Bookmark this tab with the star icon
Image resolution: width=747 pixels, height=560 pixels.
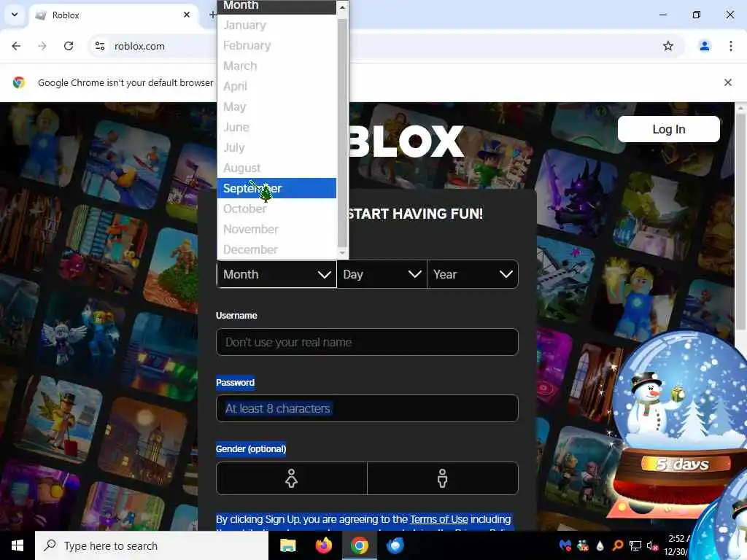668,46
